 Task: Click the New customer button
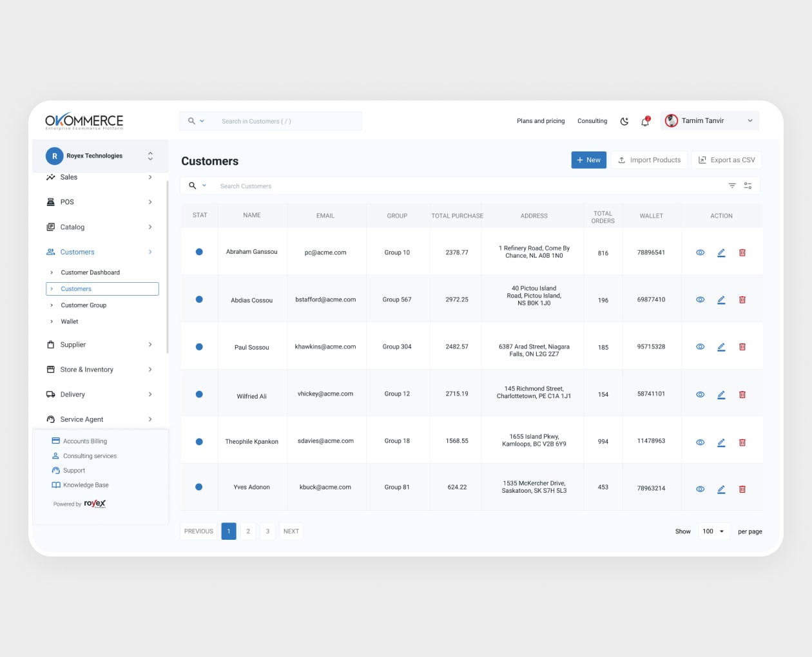(588, 160)
